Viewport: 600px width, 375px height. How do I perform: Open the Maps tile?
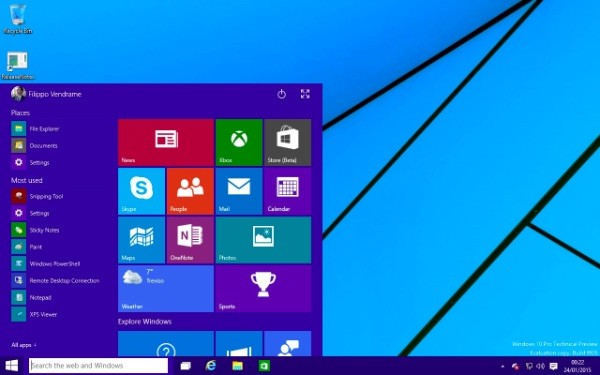point(141,240)
